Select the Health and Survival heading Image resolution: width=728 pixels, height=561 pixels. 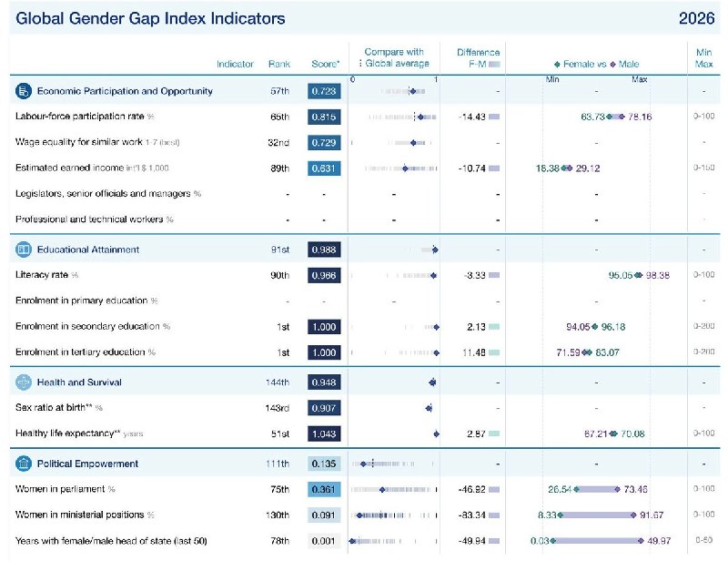tap(79, 382)
